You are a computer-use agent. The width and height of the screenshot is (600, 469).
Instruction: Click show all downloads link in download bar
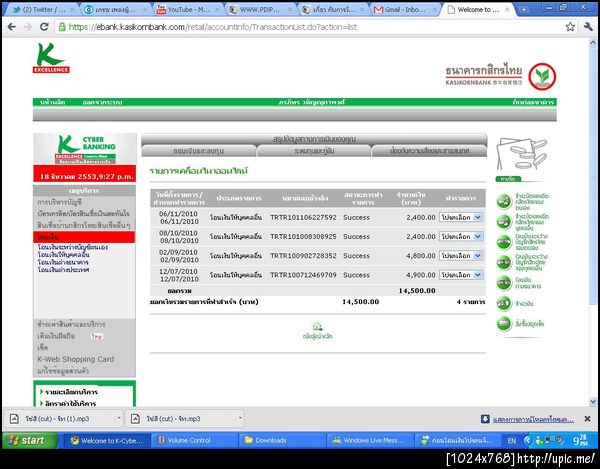pos(533,419)
